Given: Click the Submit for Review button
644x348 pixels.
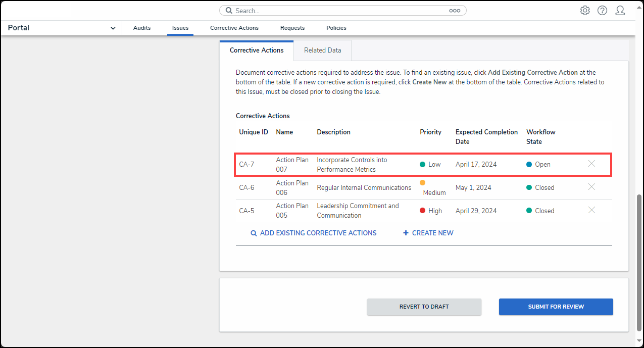Looking at the screenshot, I should [556, 307].
